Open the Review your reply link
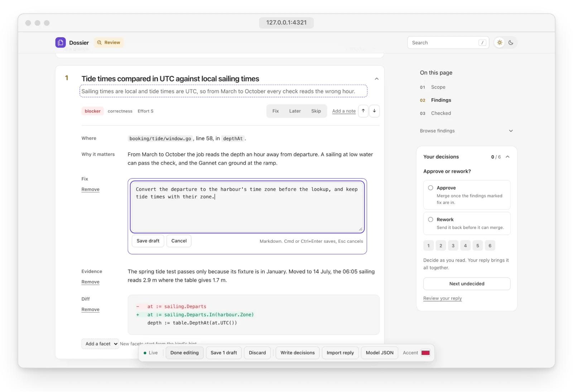This screenshot has height=392, width=573. [x=442, y=298]
